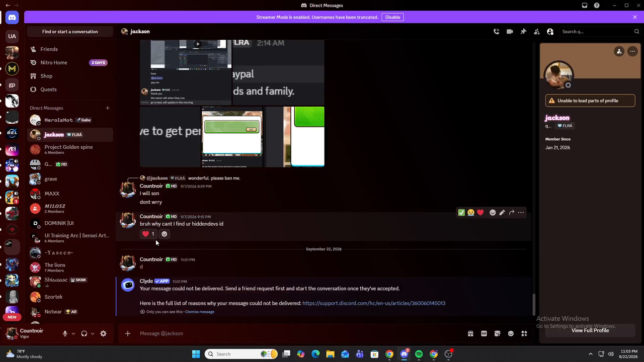Open more options for the hovered message
Screen dimensions: 644x362
tap(521, 213)
